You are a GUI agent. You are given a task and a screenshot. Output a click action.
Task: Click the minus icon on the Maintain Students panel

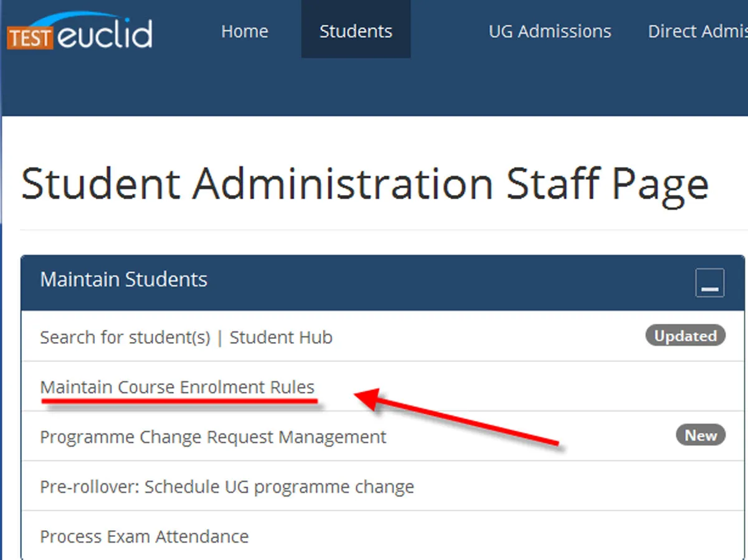710,282
